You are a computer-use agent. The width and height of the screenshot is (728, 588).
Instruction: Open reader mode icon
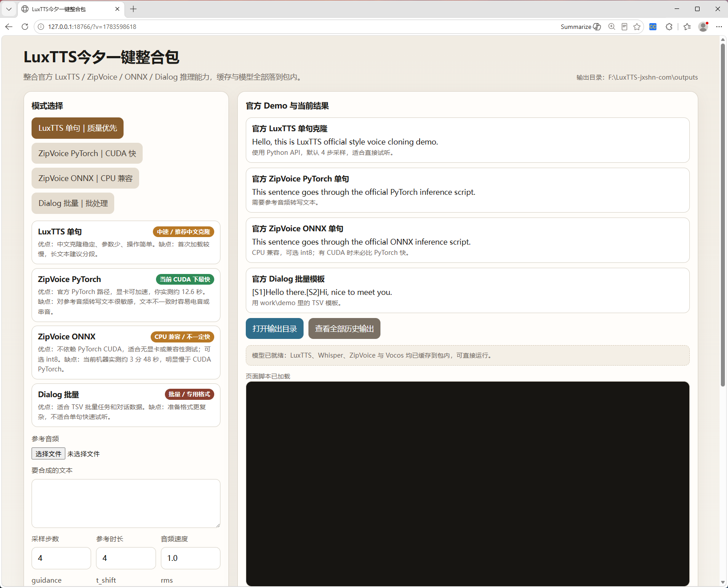click(624, 27)
